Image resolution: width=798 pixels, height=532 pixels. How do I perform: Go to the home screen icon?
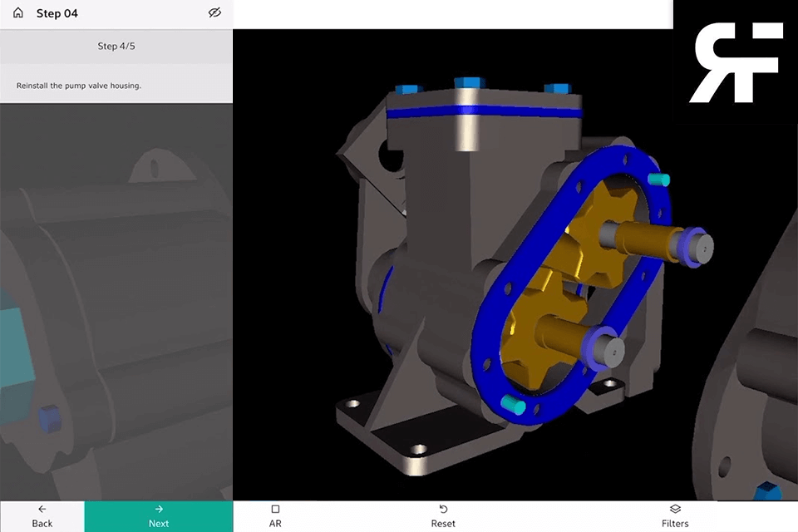[18, 12]
